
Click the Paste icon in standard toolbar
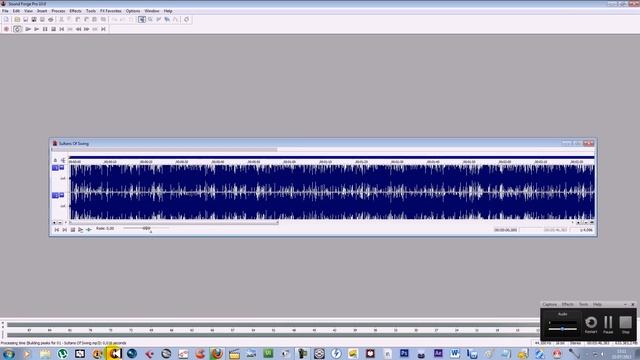(x=78, y=20)
